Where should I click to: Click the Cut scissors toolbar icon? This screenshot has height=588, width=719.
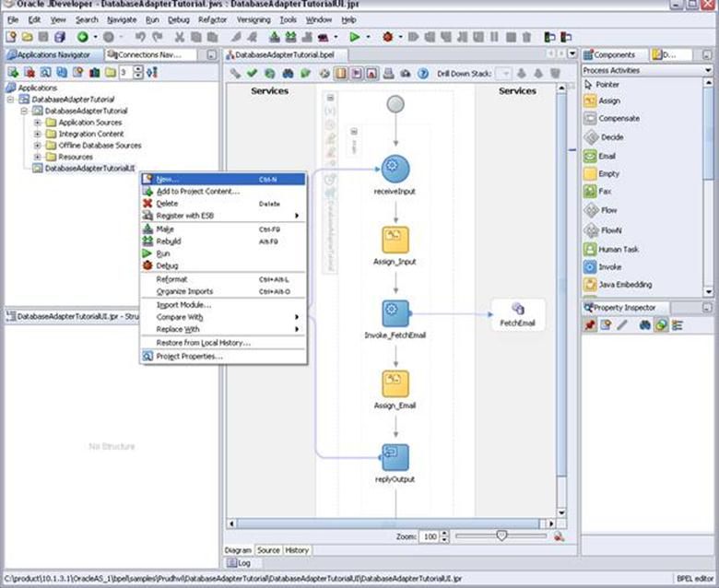coord(180,37)
